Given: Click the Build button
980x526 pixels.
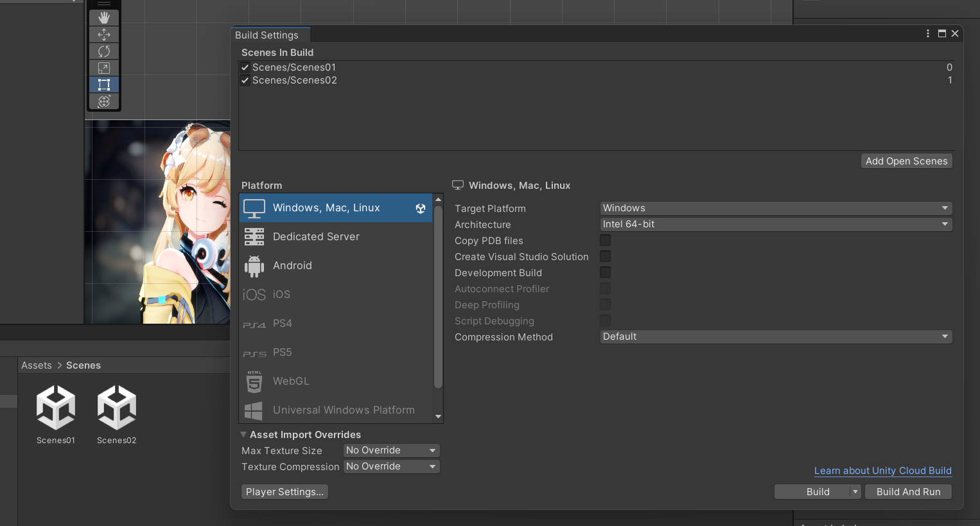Looking at the screenshot, I should pyautogui.click(x=818, y=492).
